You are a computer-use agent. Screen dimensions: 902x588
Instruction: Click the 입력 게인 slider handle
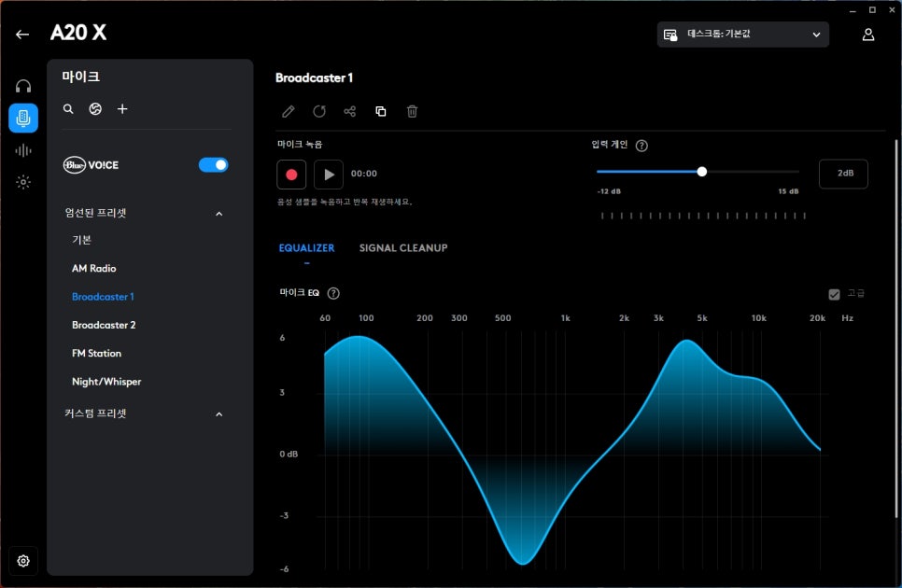[702, 172]
